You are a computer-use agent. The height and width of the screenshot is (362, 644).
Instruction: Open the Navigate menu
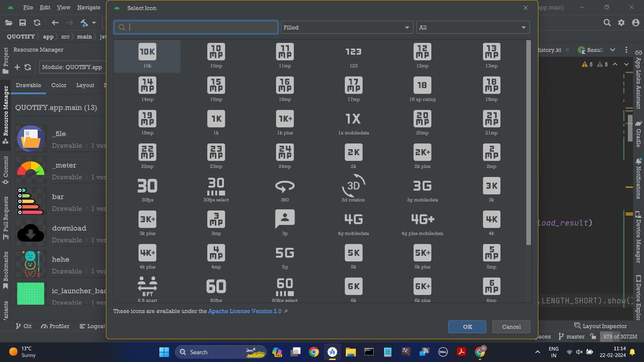click(x=89, y=7)
